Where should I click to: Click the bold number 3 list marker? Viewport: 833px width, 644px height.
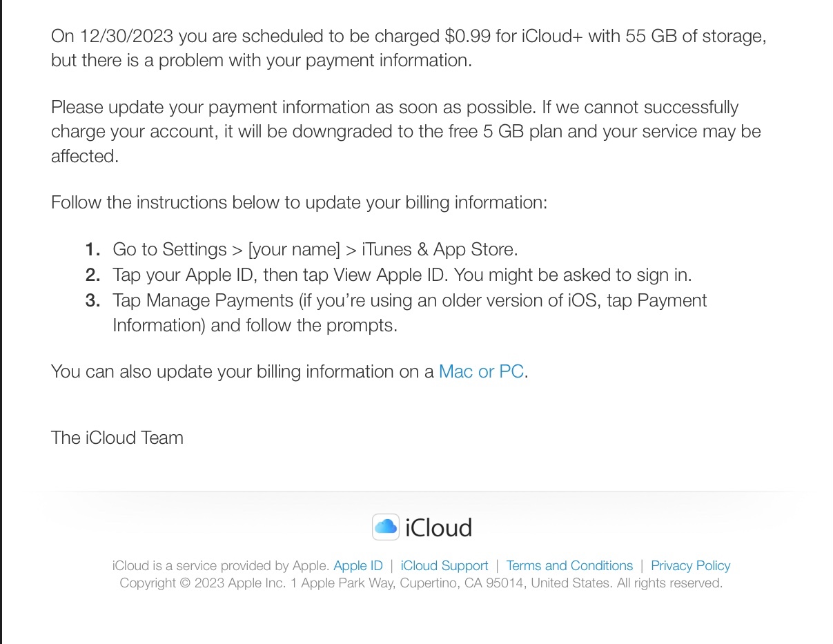coord(92,300)
